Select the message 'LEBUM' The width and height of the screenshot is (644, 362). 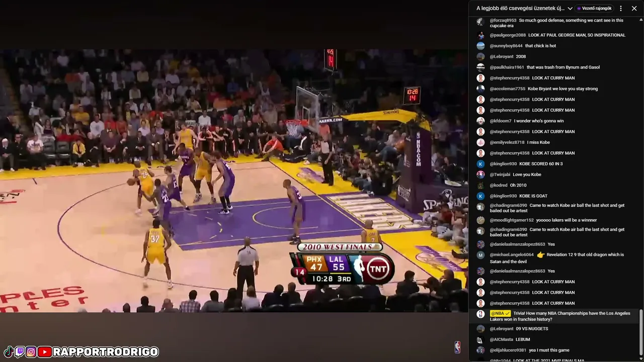[523, 339]
